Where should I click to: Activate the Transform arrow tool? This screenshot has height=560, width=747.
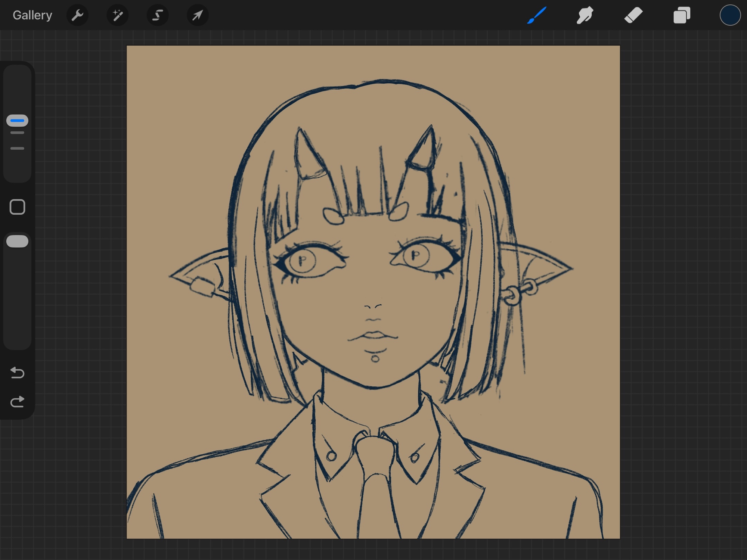197,15
